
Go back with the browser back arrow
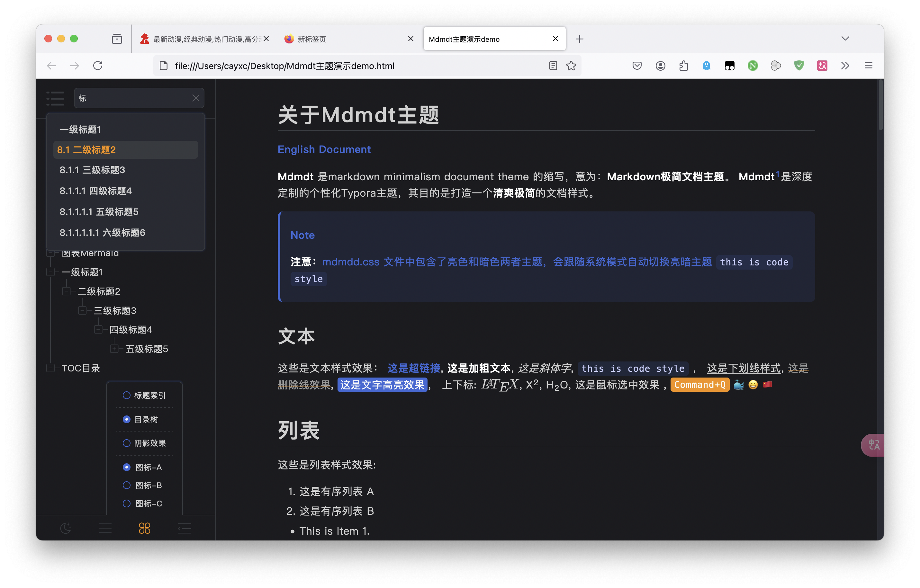(x=51, y=66)
